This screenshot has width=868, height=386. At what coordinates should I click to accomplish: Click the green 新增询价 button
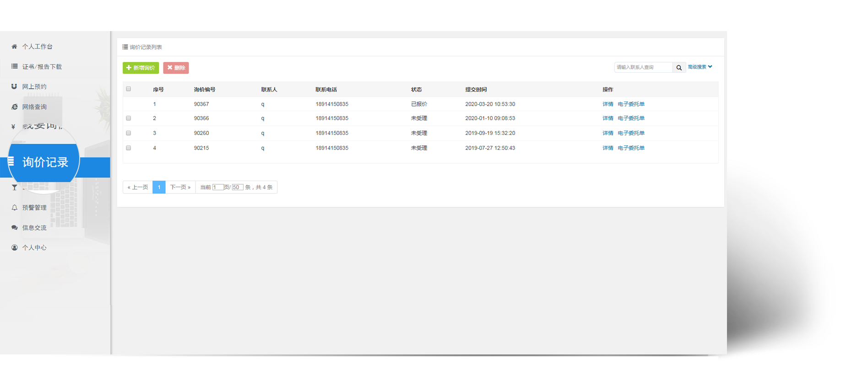click(141, 68)
